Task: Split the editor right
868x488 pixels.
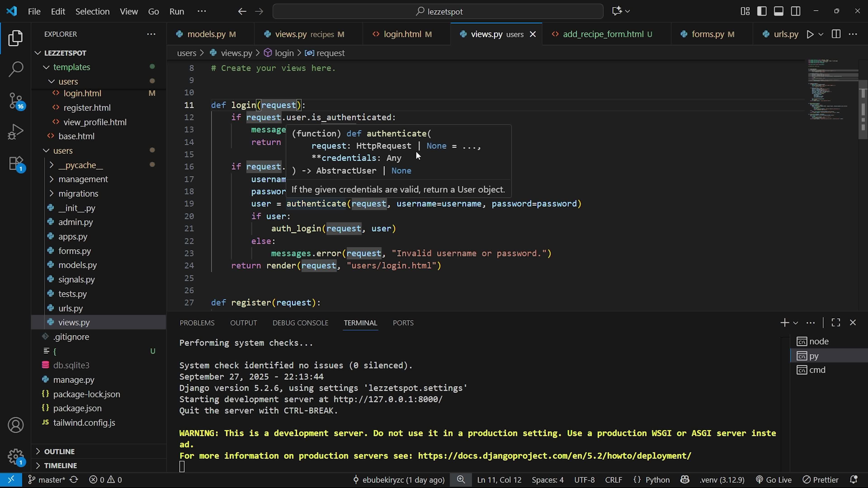Action: point(836,34)
